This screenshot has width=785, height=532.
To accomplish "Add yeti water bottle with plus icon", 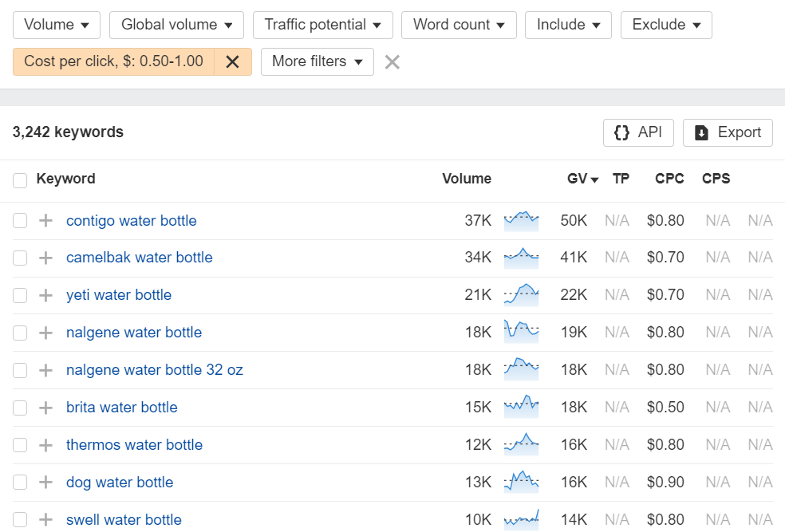I will tap(45, 295).
